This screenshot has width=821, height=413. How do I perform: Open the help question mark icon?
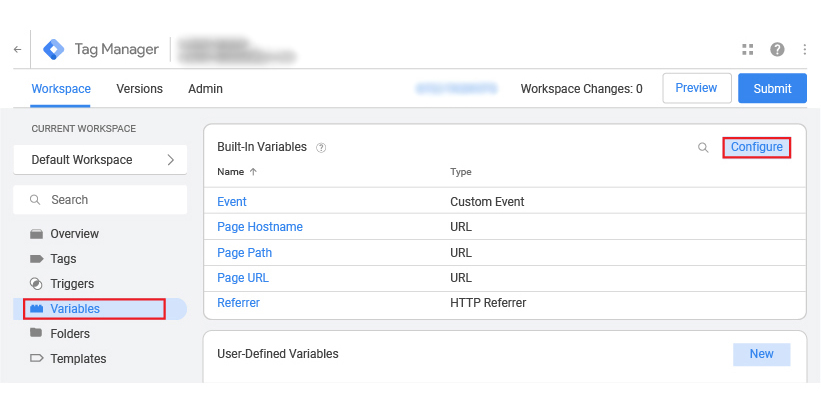[x=777, y=49]
